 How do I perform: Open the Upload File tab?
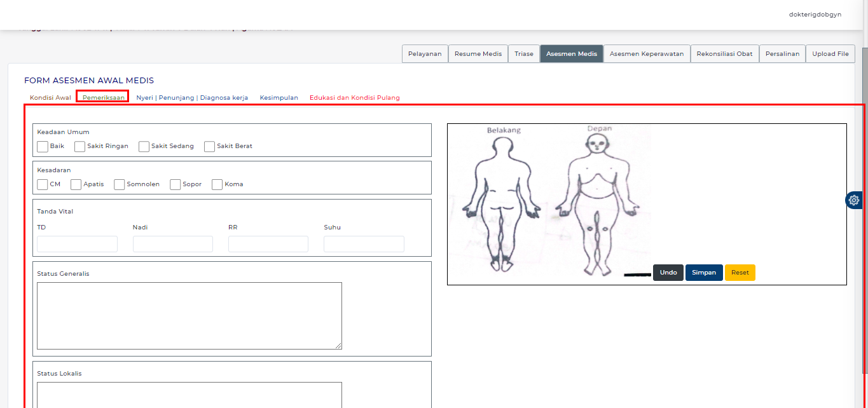pos(830,53)
